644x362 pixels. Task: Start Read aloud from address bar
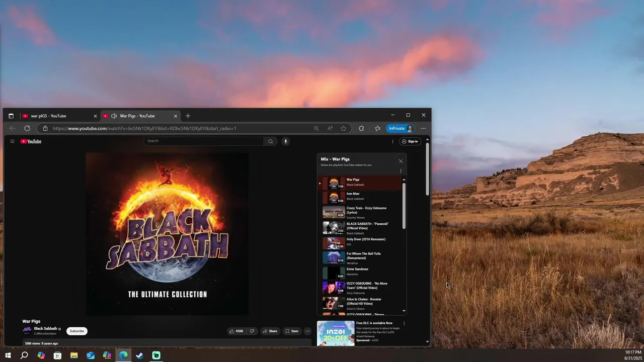tap(330, 128)
